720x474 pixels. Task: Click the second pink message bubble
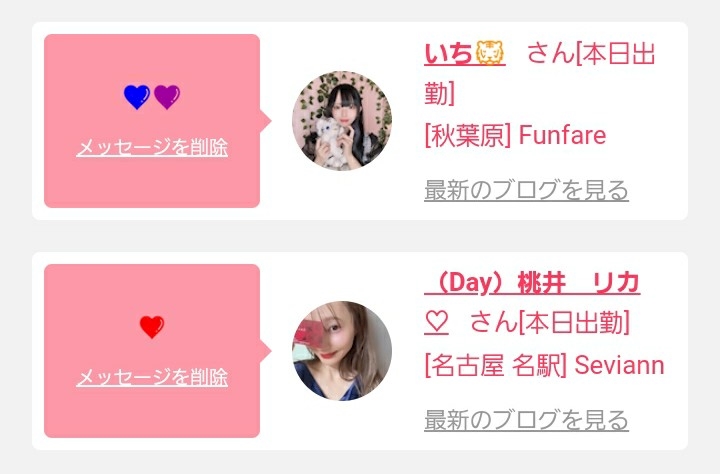point(152,351)
